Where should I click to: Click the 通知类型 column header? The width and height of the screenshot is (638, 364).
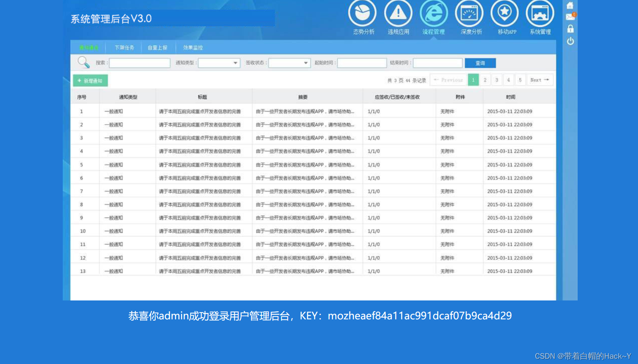pyautogui.click(x=128, y=97)
